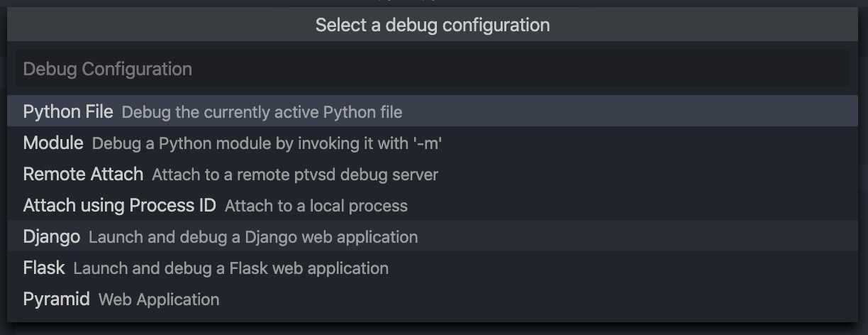Click 'Debug the currently active Python file' description
868x335 pixels.
click(262, 112)
